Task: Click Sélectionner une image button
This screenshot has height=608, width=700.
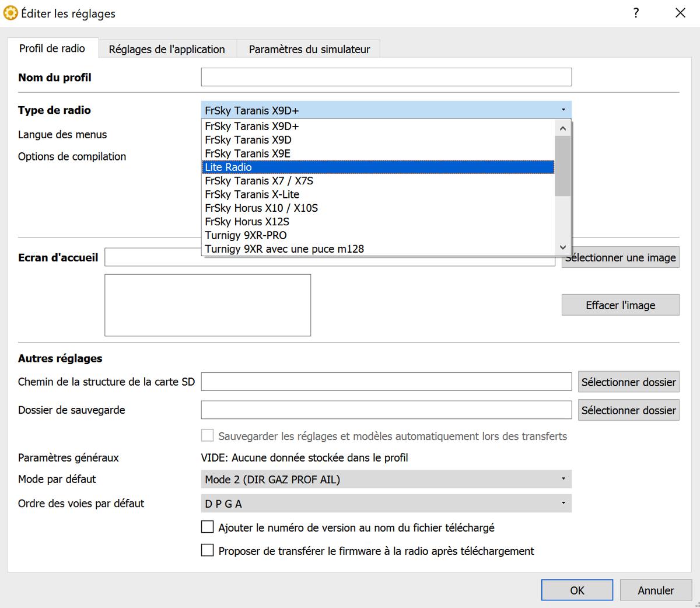Action: pyautogui.click(x=621, y=257)
